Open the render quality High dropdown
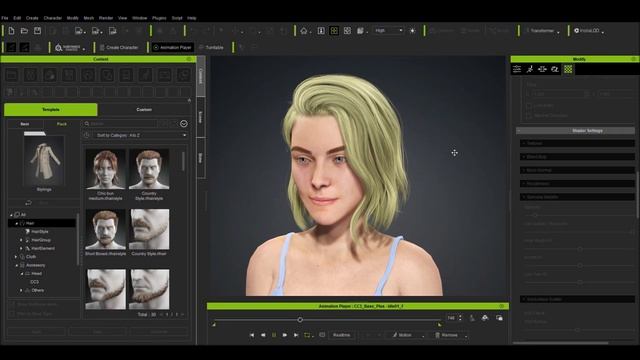This screenshot has height=360, width=640. [x=389, y=31]
